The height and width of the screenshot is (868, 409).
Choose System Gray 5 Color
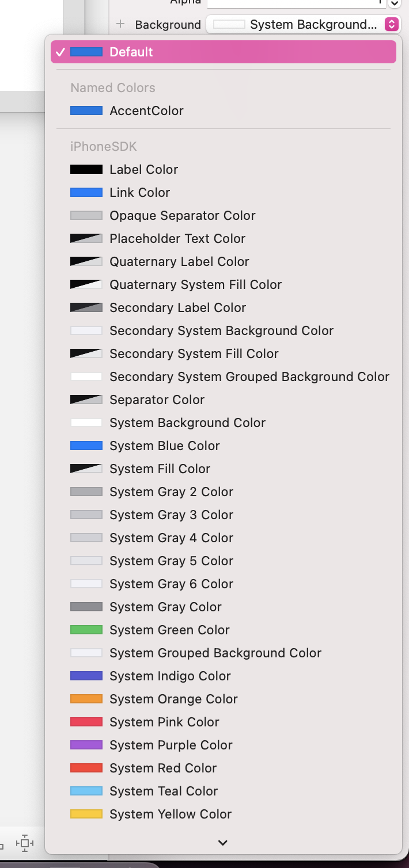(224, 561)
